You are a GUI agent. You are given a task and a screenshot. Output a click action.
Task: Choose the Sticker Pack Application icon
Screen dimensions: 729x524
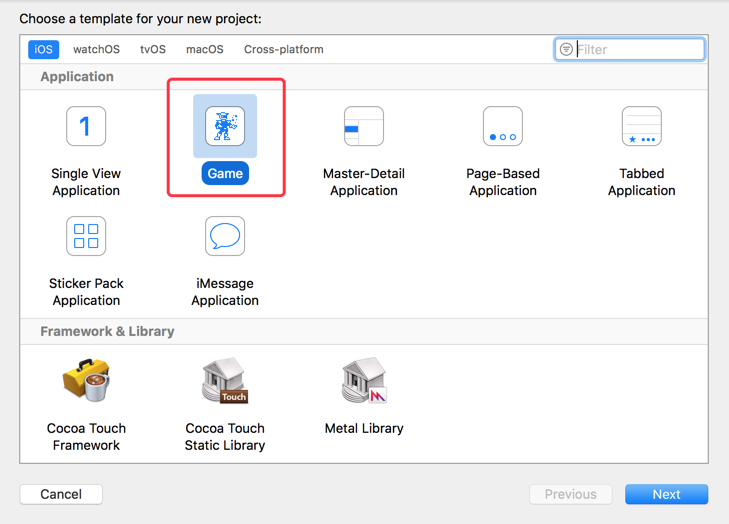(x=86, y=236)
